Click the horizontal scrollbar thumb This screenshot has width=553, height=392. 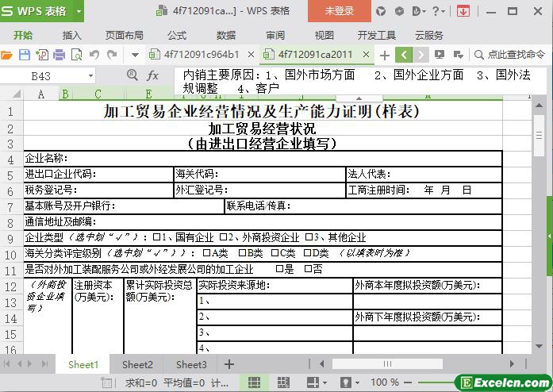387,363
